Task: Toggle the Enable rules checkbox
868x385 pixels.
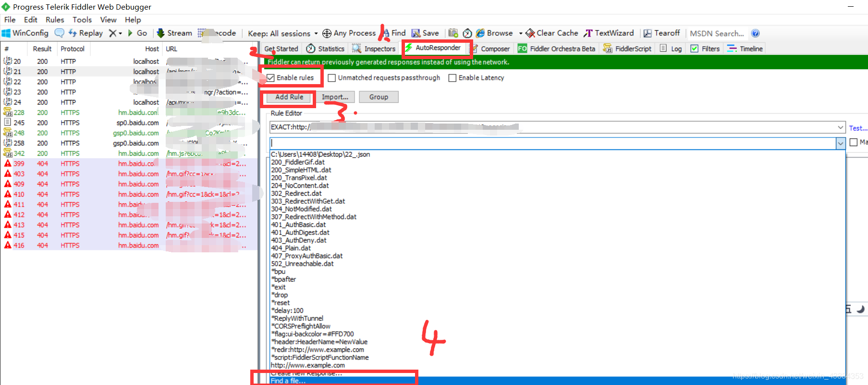Action: [x=271, y=78]
